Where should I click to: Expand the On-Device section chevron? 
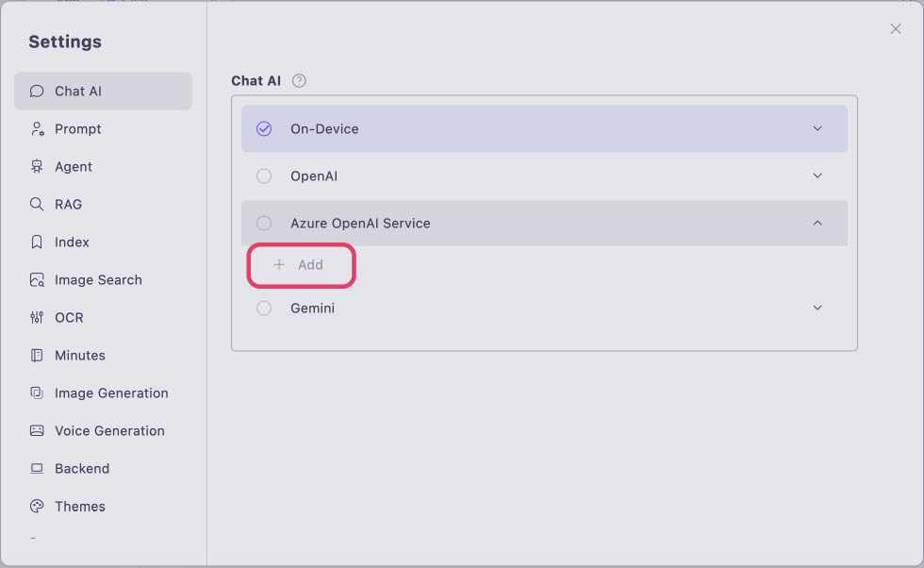coord(817,128)
